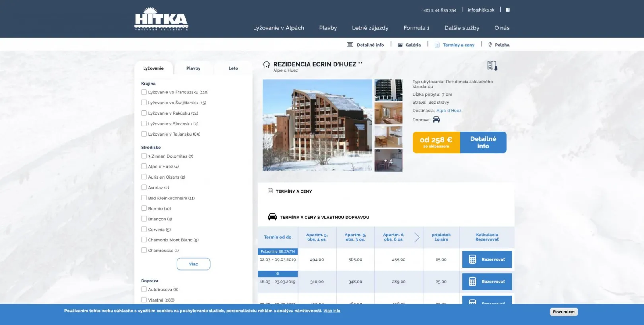
Task: Open Letné zájazdy menu item
Action: 370,28
